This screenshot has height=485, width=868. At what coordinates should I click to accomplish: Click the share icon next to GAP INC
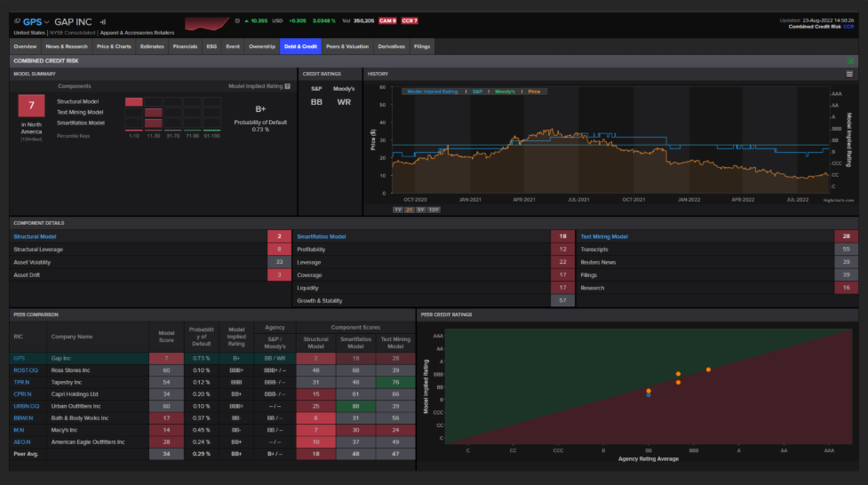[x=103, y=20]
